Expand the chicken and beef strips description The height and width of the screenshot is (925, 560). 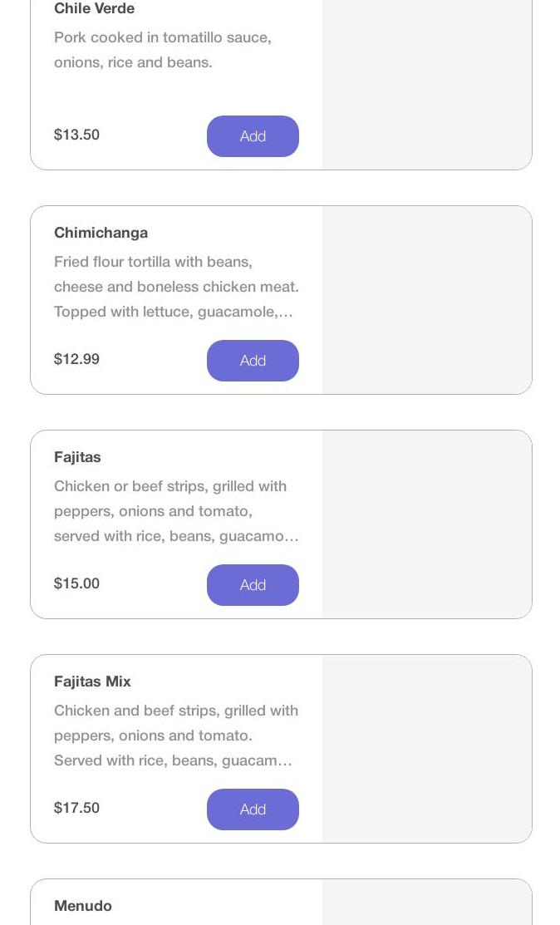(x=176, y=736)
